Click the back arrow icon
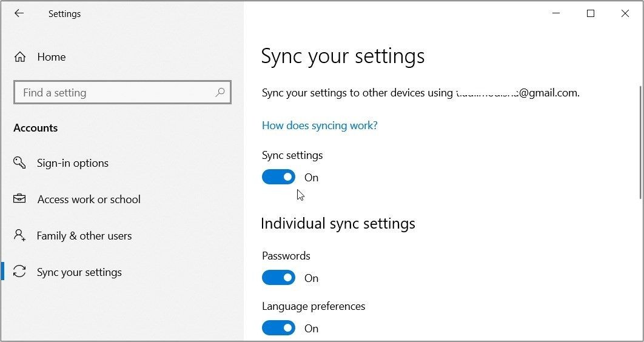The image size is (644, 342). (19, 13)
